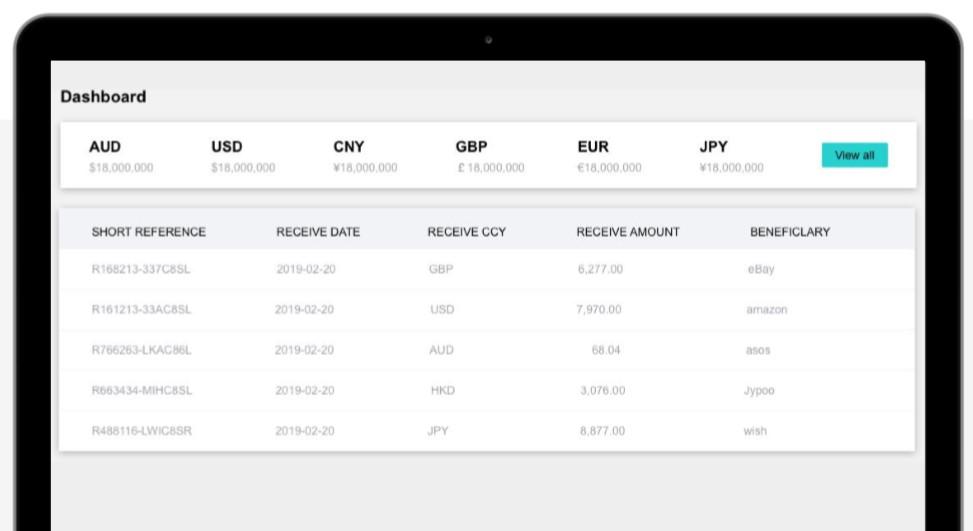Open reference R766263-LKAC86L
Screen dimensions: 973x531
(x=141, y=350)
